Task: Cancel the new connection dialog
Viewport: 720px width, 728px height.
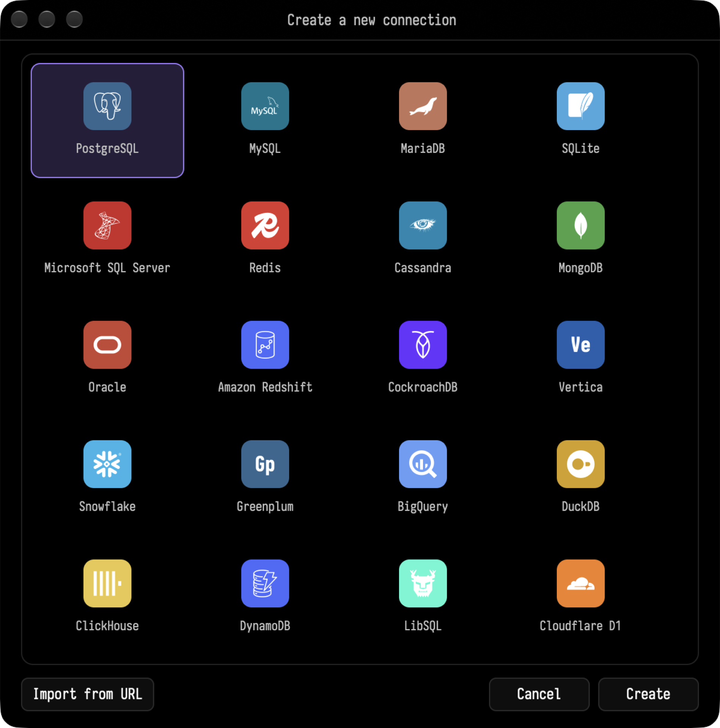Action: click(539, 694)
